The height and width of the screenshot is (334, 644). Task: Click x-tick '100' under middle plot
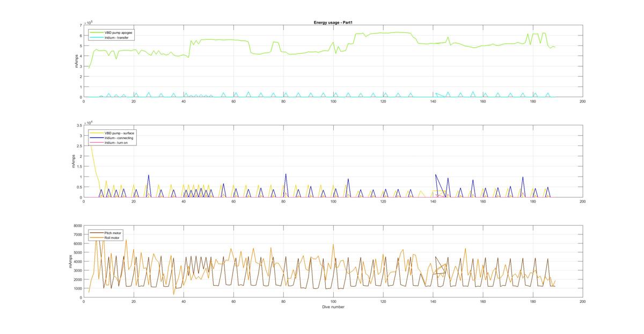pyautogui.click(x=333, y=201)
